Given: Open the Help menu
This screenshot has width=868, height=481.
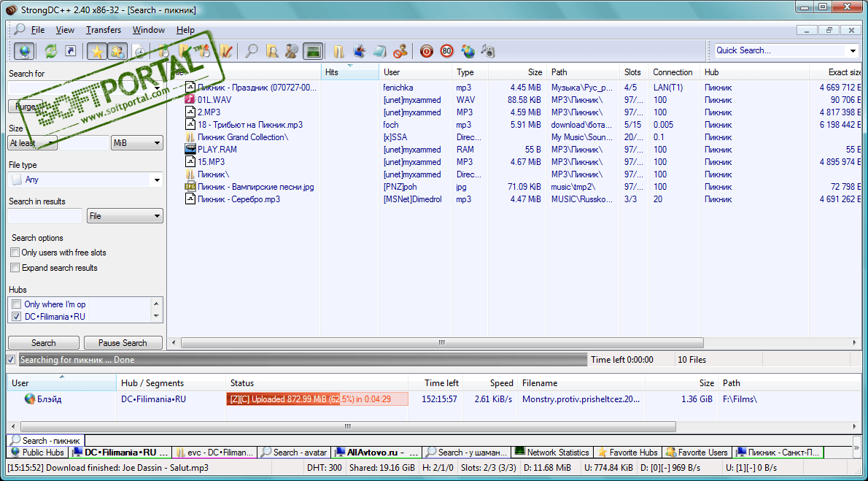Looking at the screenshot, I should 185,30.
